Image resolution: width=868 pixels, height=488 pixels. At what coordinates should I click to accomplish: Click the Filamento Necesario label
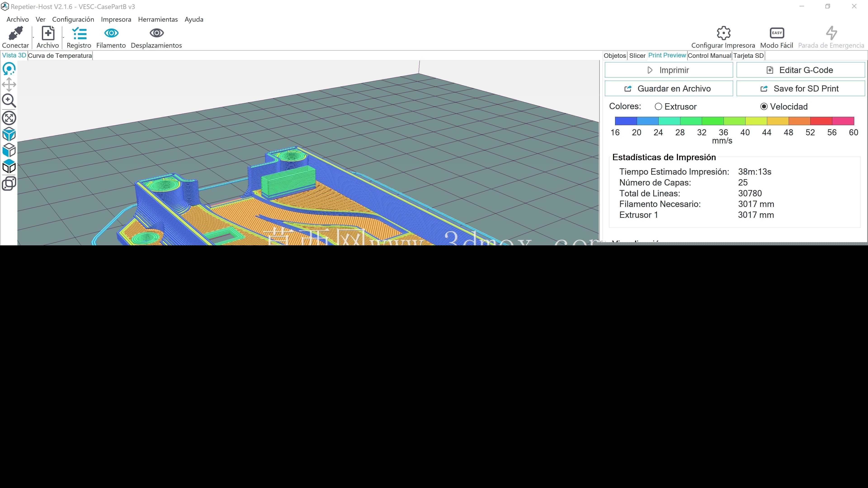pos(660,204)
